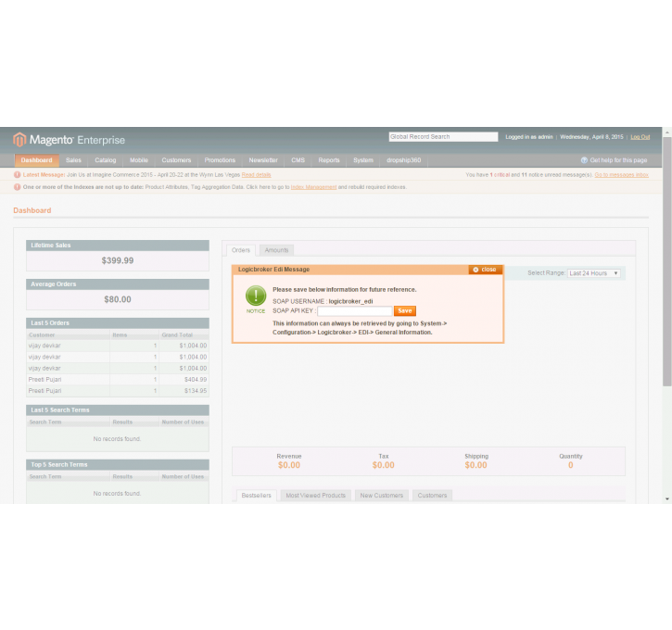
Task: Open the Dashboard menu
Action: tap(37, 160)
